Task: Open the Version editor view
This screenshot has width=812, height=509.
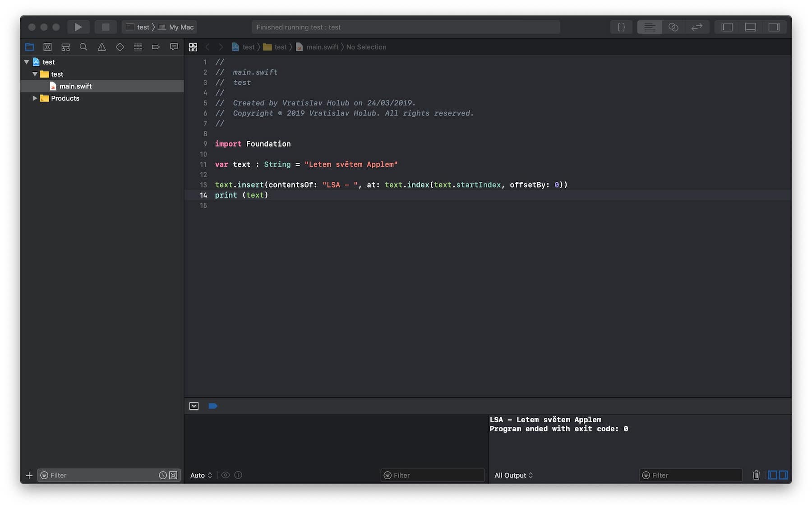Action: (x=697, y=27)
